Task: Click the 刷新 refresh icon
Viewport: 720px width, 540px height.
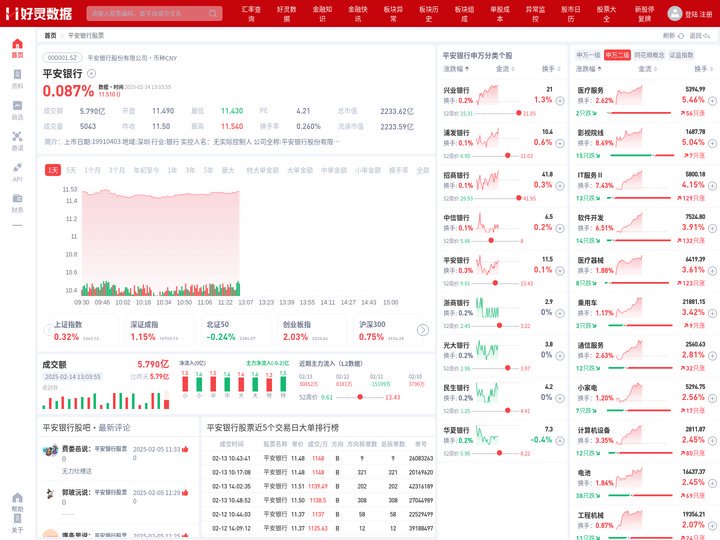Action: coord(681,36)
